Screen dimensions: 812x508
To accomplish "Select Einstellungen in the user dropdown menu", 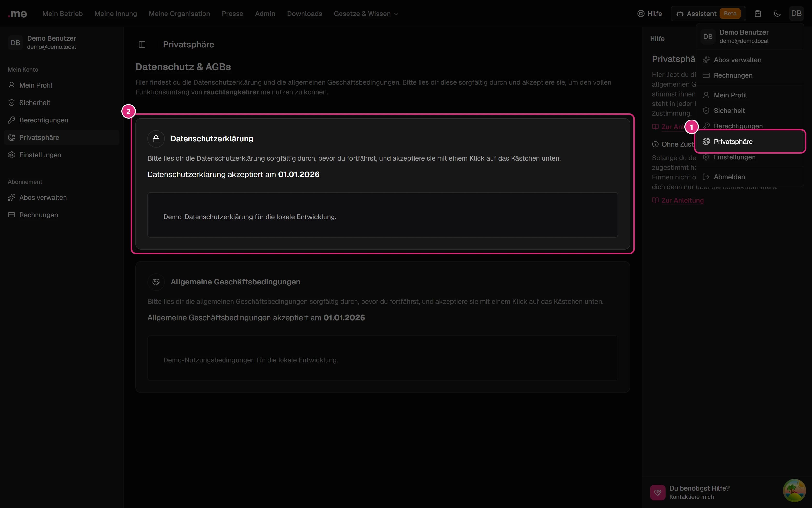I will 750,157.
